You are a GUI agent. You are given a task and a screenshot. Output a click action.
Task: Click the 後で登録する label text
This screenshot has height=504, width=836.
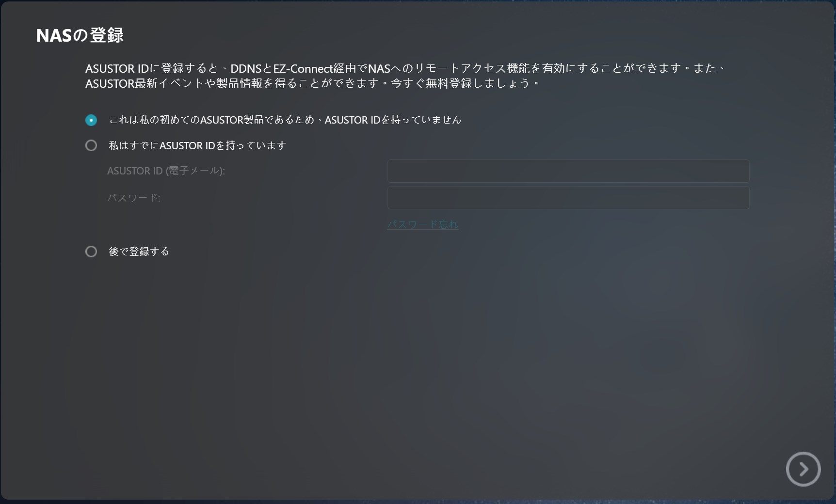click(x=139, y=252)
